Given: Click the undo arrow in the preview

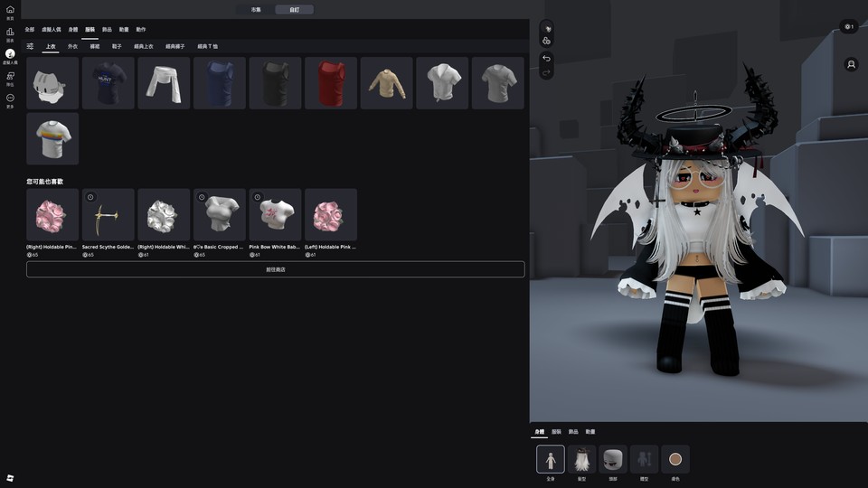Looking at the screenshot, I should click(546, 59).
